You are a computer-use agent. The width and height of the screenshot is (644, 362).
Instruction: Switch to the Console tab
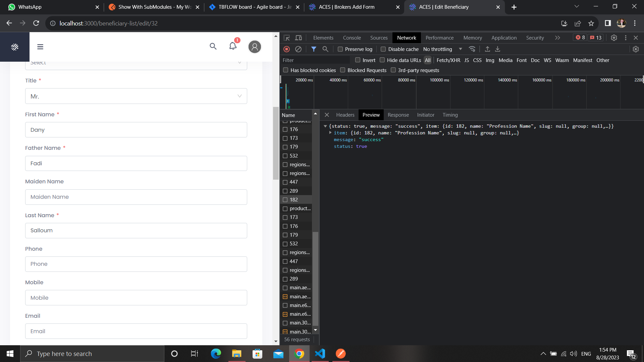tap(352, 38)
